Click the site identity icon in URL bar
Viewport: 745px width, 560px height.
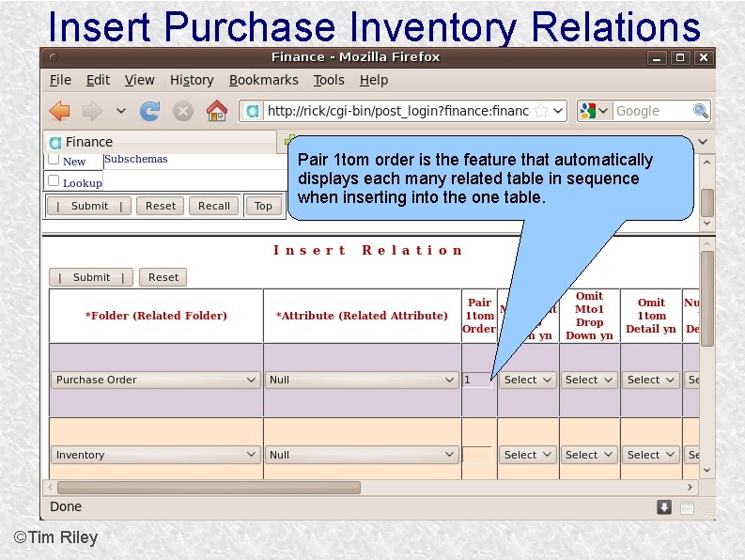[253, 111]
